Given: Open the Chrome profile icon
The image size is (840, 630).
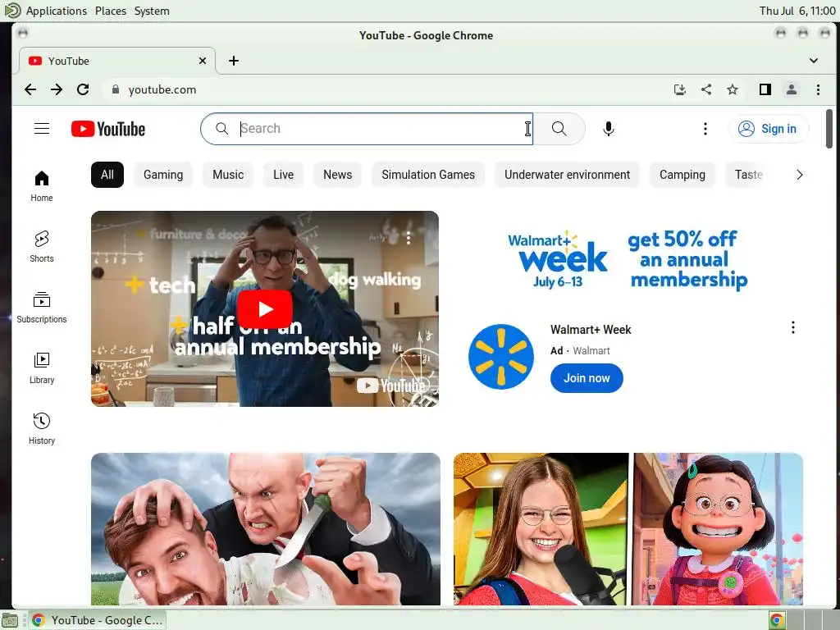Looking at the screenshot, I should point(792,89).
